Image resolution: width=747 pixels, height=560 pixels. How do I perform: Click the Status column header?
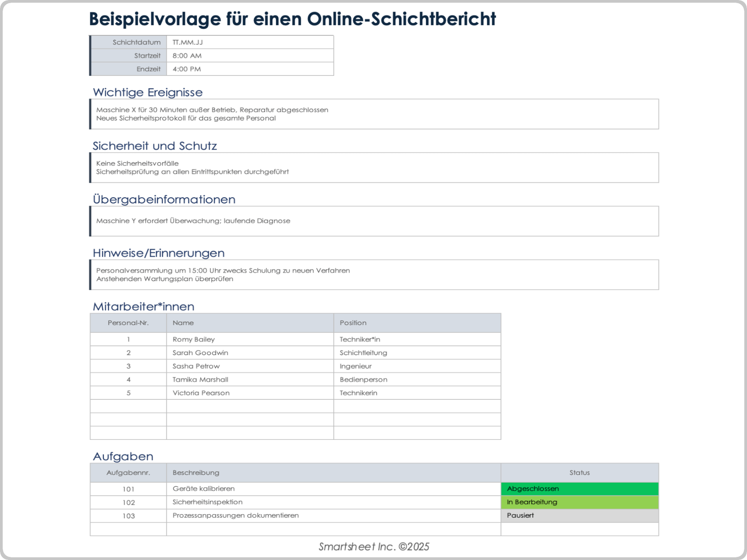[579, 472]
